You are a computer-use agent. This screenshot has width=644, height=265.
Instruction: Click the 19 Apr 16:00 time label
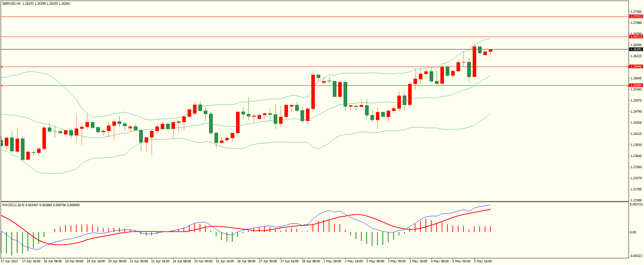pos(96,261)
